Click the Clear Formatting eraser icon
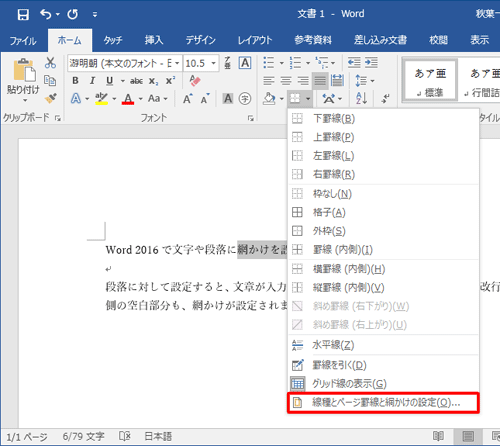 [x=195, y=80]
